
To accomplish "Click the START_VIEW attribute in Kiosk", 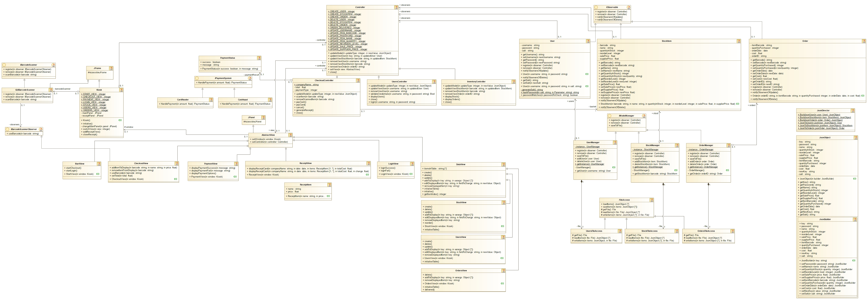I will click(x=94, y=94).
